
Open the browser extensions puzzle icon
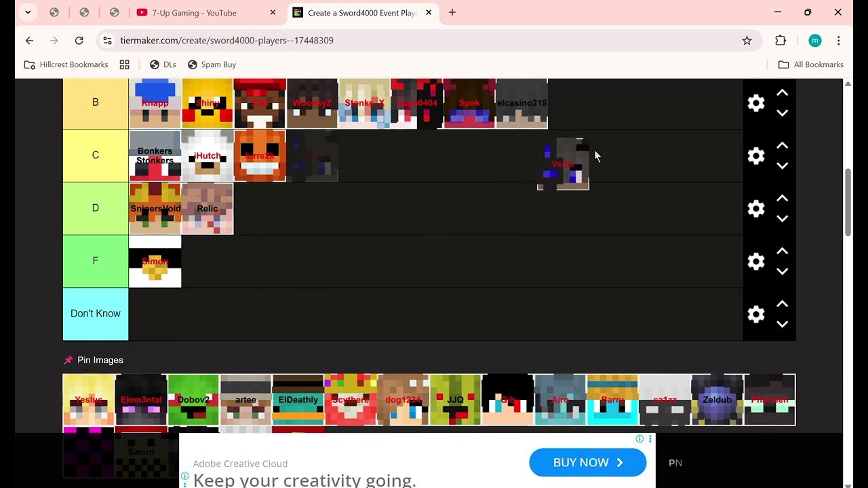pos(781,41)
